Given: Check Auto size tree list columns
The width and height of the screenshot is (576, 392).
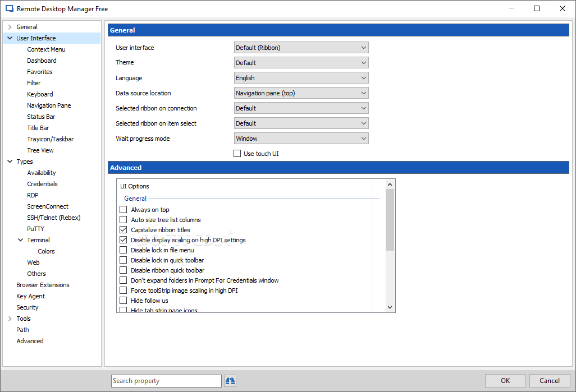Looking at the screenshot, I should 124,220.
